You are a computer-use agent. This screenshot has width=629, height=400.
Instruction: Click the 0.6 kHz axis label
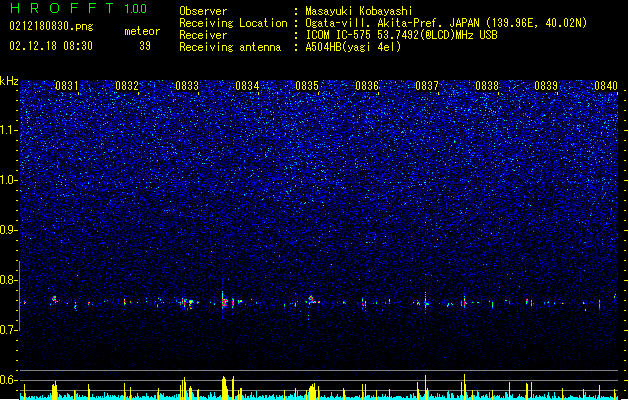9,380
